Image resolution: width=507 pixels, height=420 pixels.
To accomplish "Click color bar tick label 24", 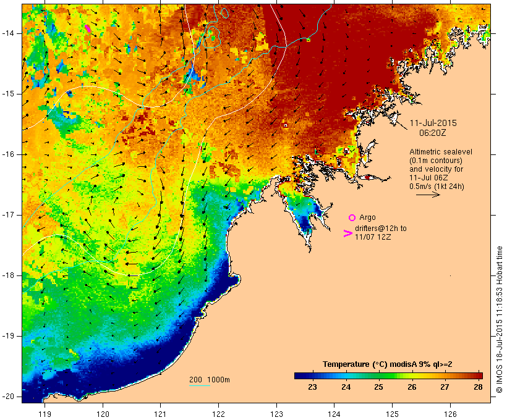I will [x=346, y=387].
